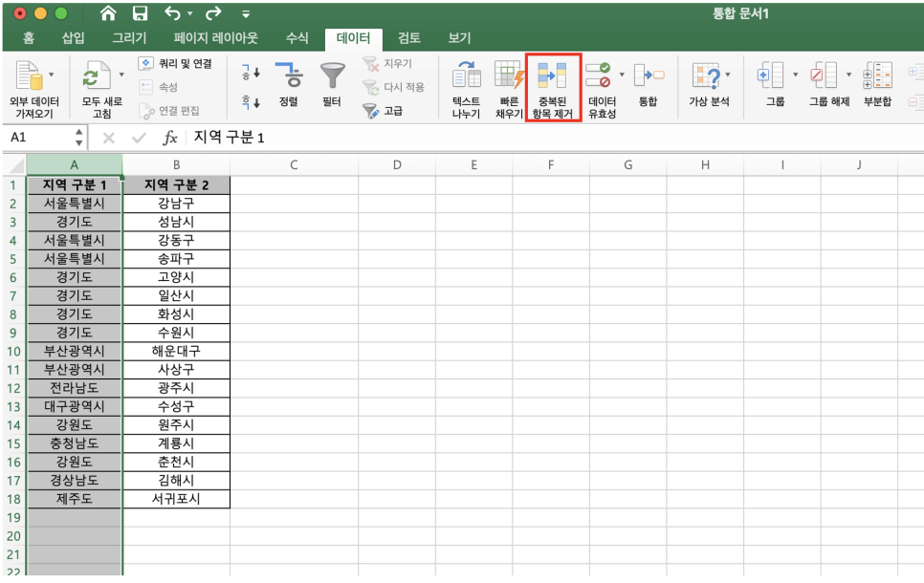924x583 pixels.
Task: Select the cell containing 계룡시
Action: coord(176,443)
